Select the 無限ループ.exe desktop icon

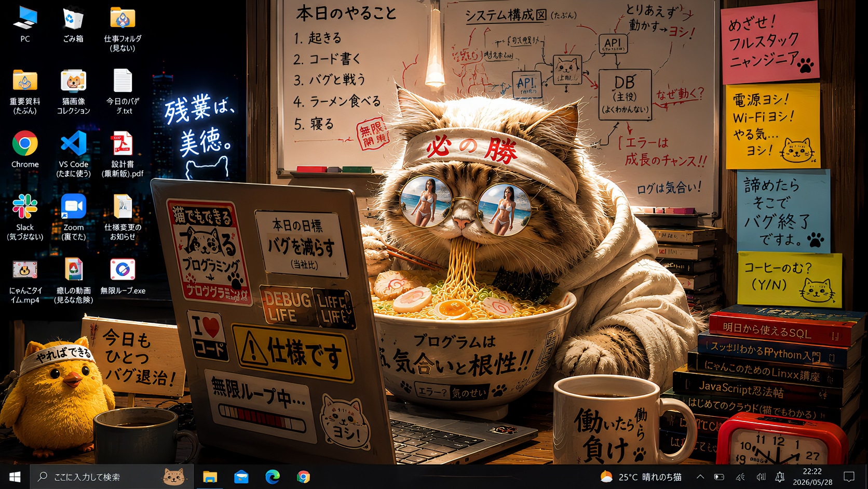123,276
